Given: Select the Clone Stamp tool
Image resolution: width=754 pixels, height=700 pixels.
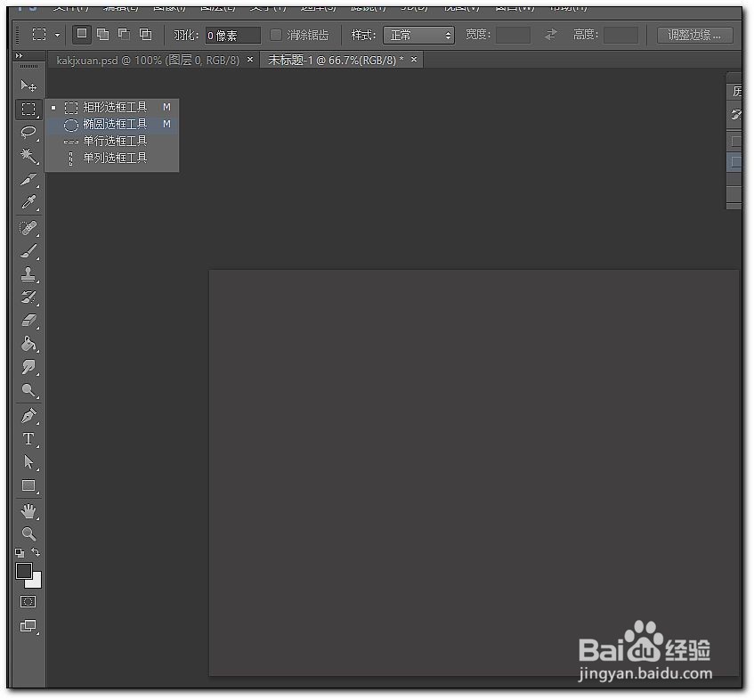Looking at the screenshot, I should pyautogui.click(x=28, y=274).
